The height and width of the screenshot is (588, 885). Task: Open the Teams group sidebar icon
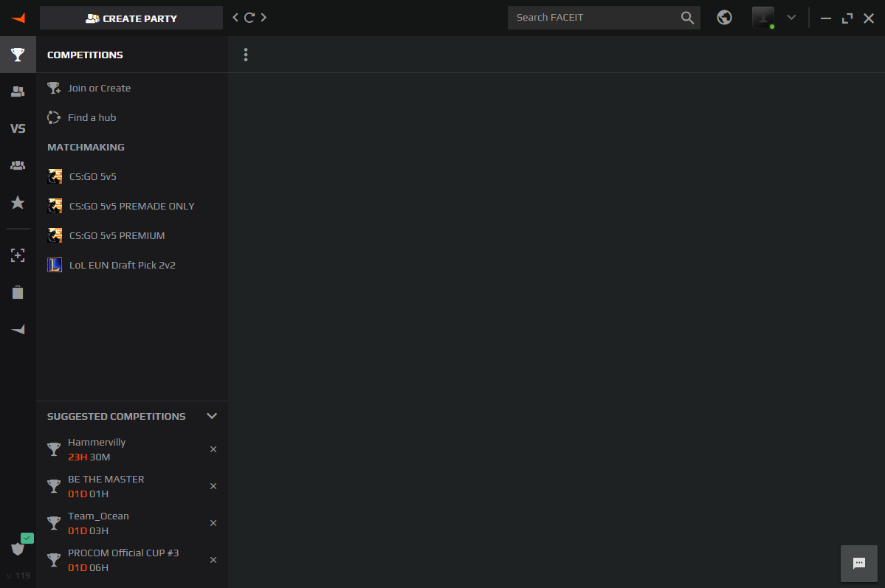coord(18,165)
